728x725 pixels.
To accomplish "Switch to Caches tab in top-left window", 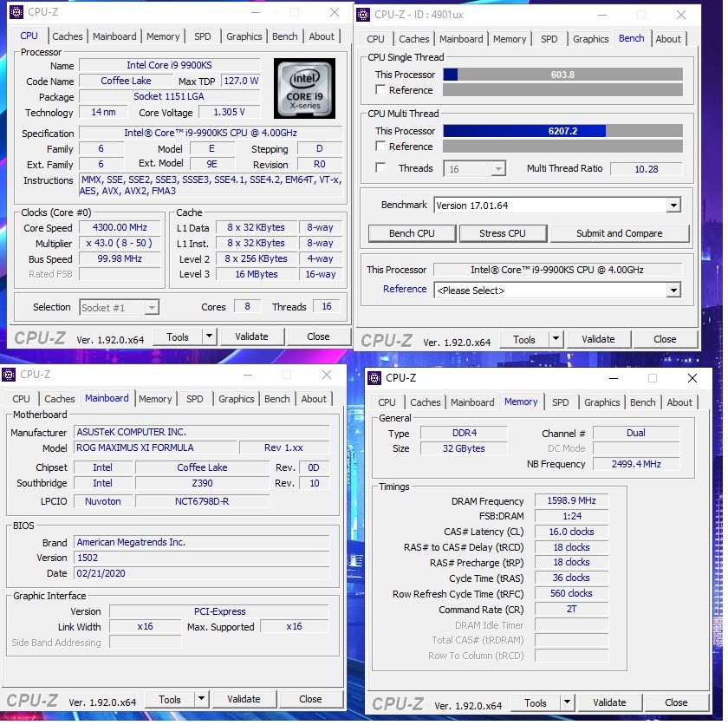I will 68,36.
